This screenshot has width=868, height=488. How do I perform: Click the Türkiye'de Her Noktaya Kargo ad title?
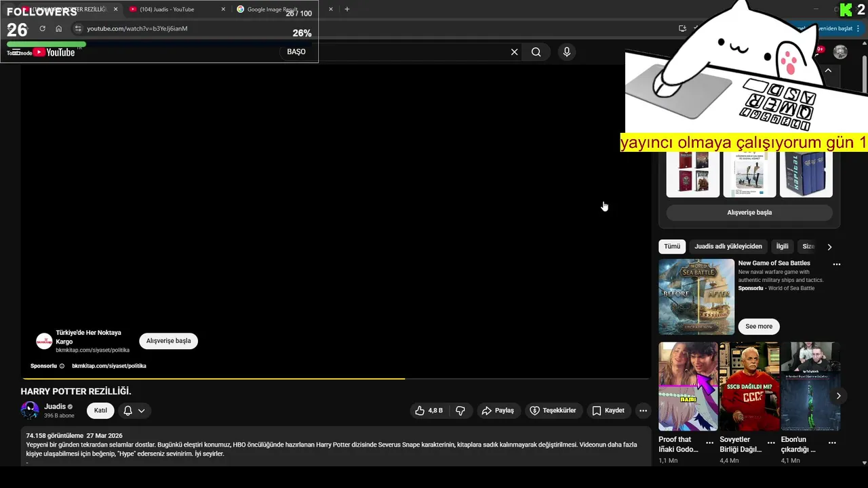point(88,337)
